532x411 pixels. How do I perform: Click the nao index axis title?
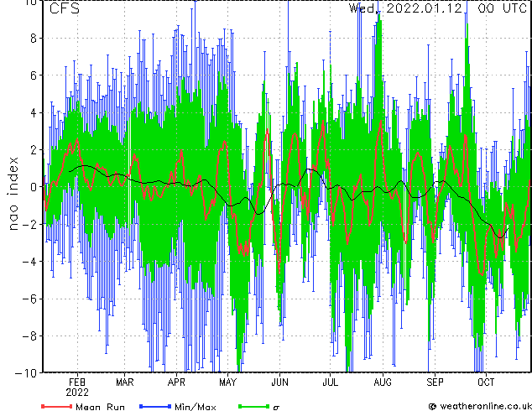[13, 194]
